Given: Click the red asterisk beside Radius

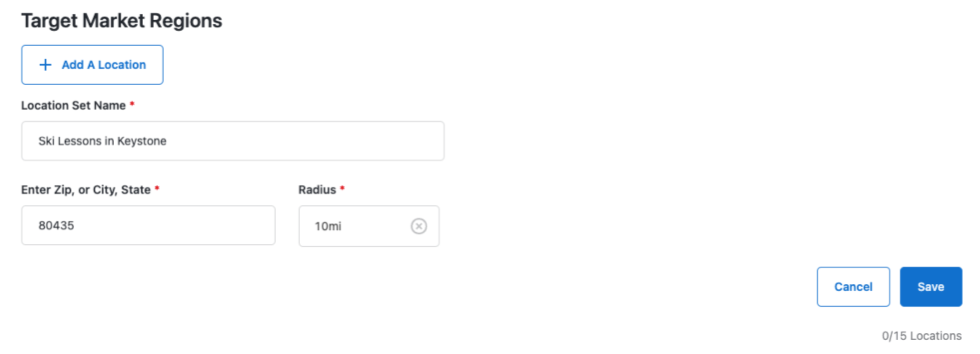Looking at the screenshot, I should pyautogui.click(x=343, y=187).
